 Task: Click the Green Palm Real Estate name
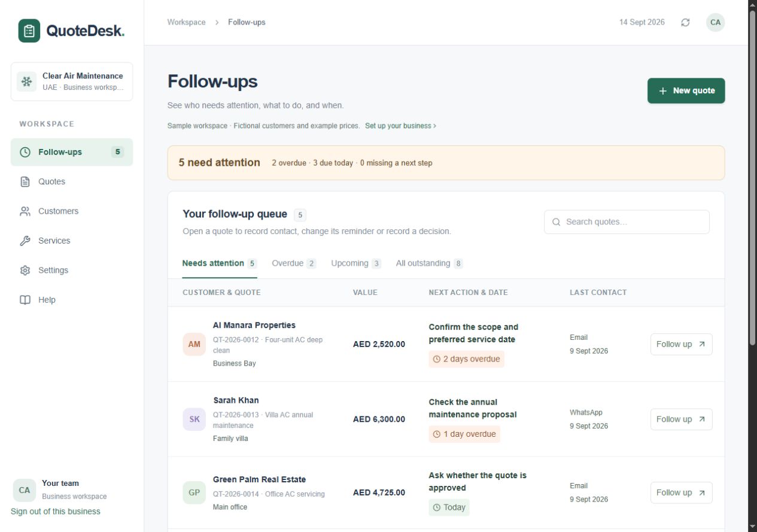[x=259, y=479]
